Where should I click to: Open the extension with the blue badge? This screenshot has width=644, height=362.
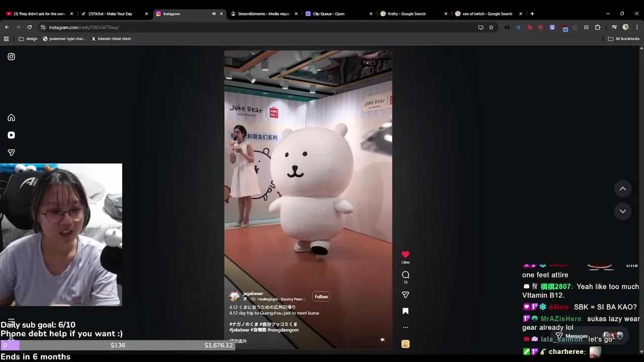click(x=564, y=28)
